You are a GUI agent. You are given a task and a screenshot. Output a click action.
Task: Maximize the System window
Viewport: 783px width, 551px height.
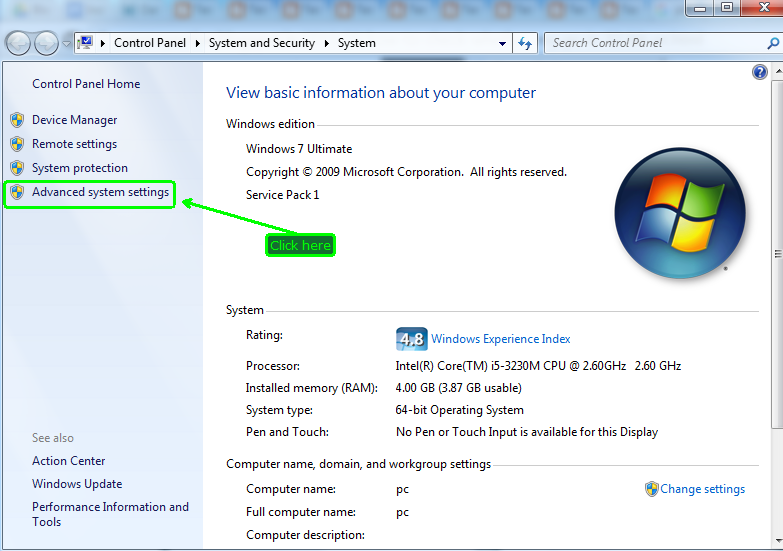[x=727, y=7]
